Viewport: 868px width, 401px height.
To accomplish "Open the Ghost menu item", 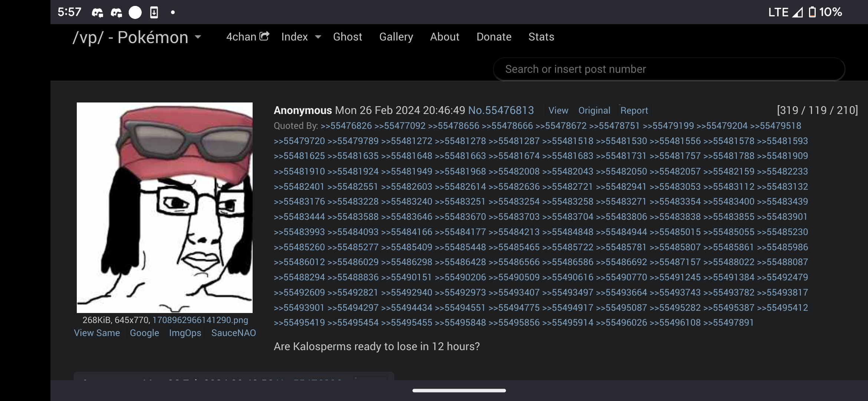I will pos(347,37).
